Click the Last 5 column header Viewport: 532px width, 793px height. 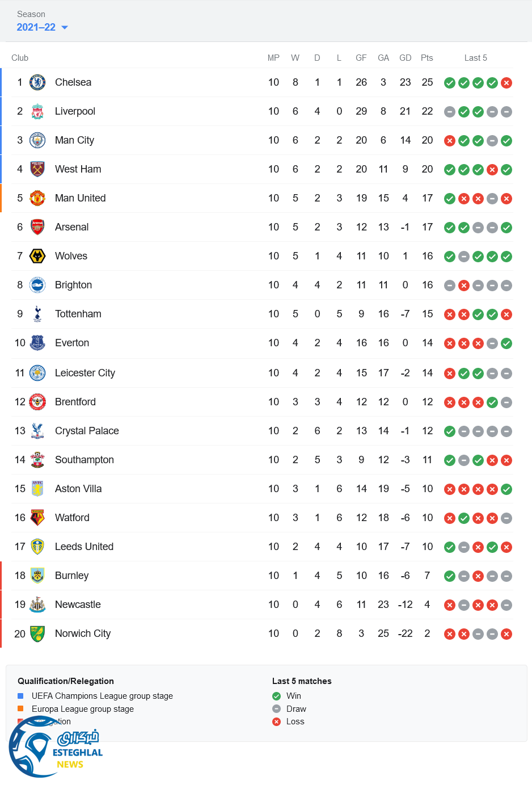click(x=475, y=58)
